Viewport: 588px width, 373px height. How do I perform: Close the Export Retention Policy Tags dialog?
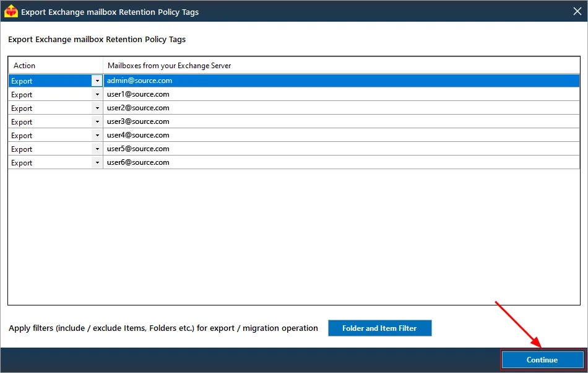click(577, 11)
